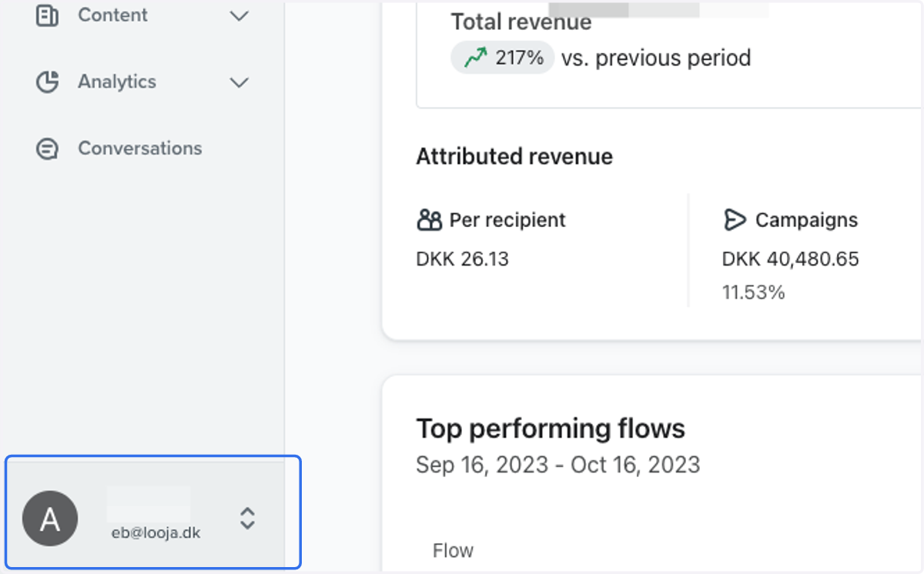Click the Campaigns label

[806, 220]
